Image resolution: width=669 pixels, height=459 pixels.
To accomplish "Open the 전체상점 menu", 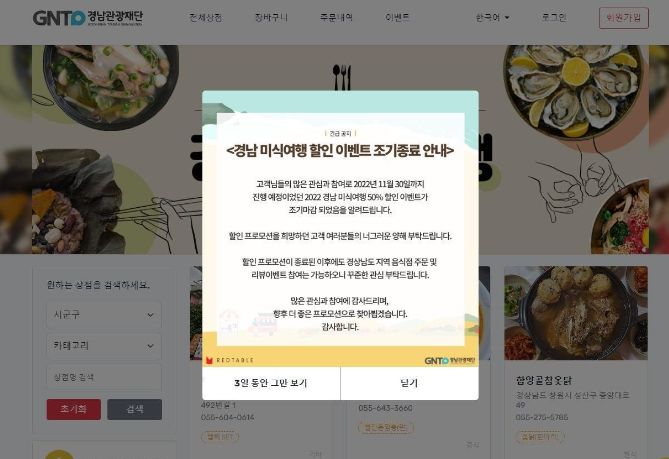I will tap(206, 17).
